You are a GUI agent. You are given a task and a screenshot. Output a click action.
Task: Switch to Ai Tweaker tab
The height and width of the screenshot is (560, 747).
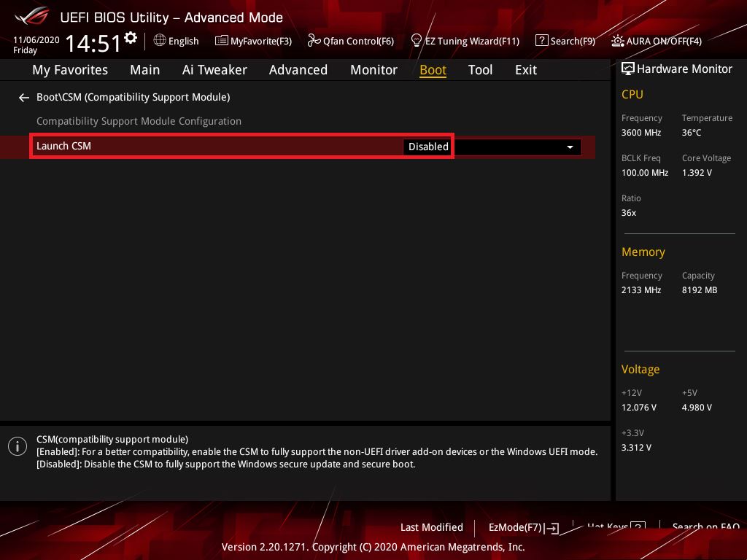(214, 70)
